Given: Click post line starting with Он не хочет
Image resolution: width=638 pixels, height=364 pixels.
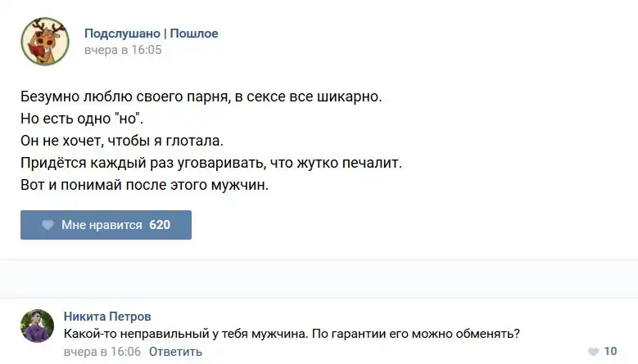Looking at the screenshot, I should (x=121, y=142).
